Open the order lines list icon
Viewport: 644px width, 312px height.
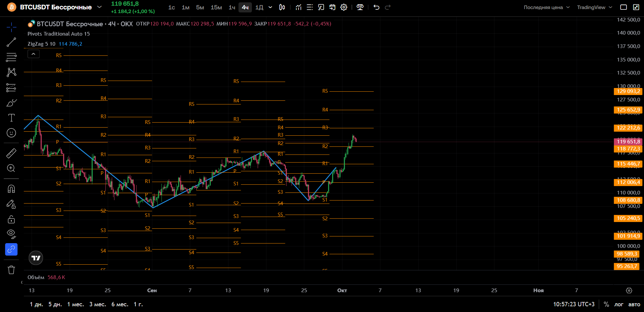310,7
